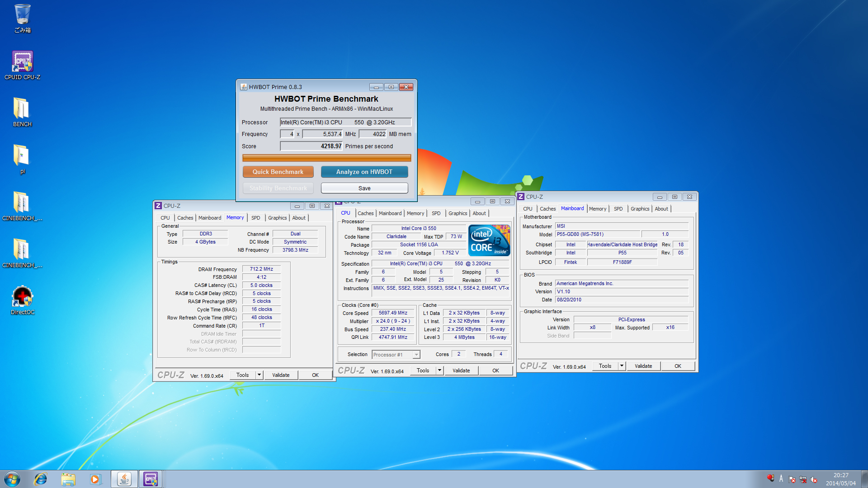Viewport: 868px width, 488px height.
Task: Click the orange benchmark progress bar
Action: tap(326, 158)
